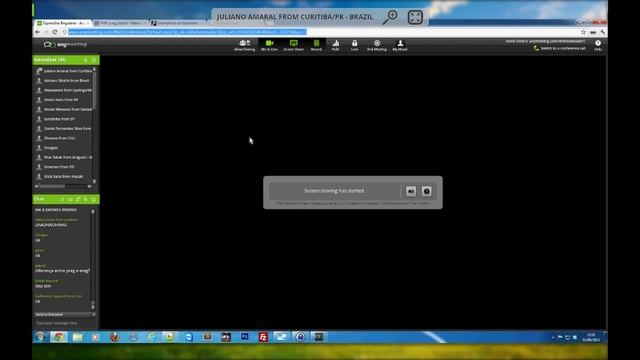Viewport: 640px width, 360px height.
Task: Switch to the third browser tab
Action: [178, 23]
